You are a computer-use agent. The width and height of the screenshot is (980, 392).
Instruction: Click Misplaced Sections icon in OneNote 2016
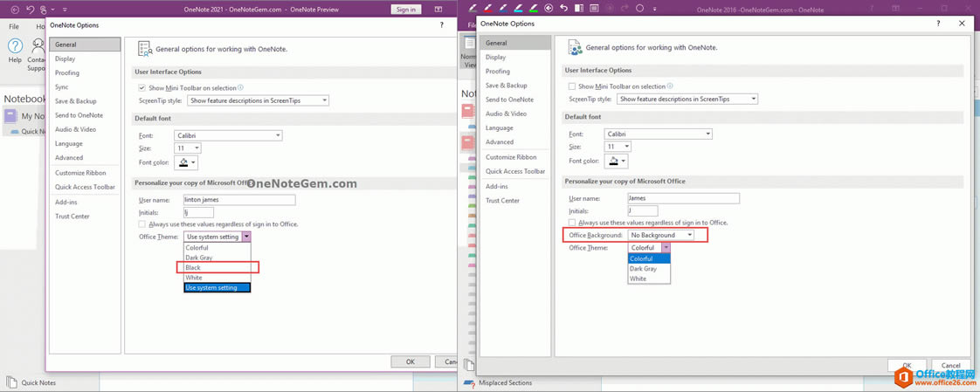tap(469, 382)
